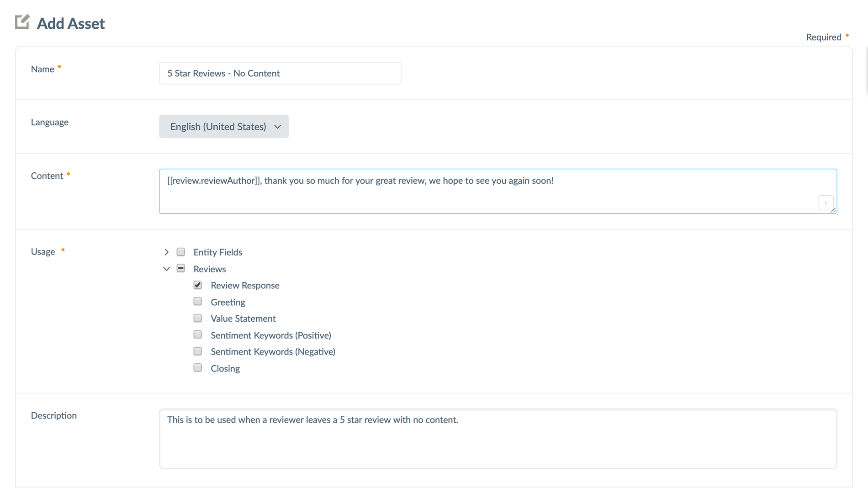Click the Value Statement label

pyautogui.click(x=243, y=318)
